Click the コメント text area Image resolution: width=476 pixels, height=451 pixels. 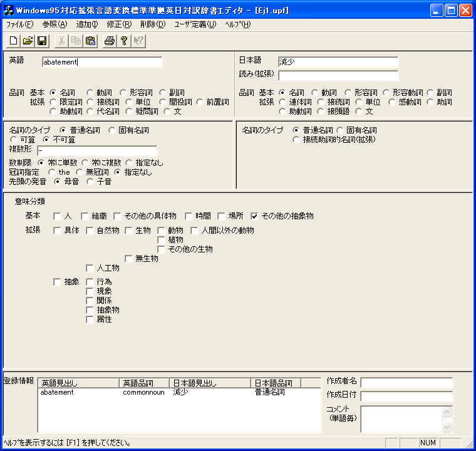(x=401, y=419)
